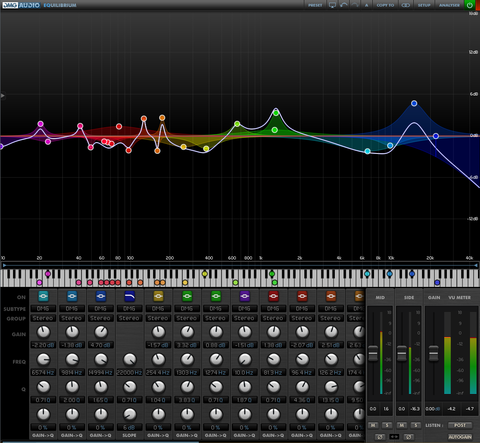The height and width of the screenshot is (443, 480).
Task: Click the 4.70 dB gain value field
Action: (x=101, y=345)
